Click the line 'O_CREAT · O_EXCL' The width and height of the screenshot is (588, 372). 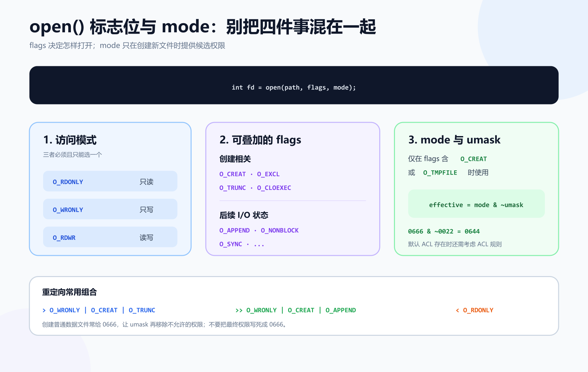(250, 174)
